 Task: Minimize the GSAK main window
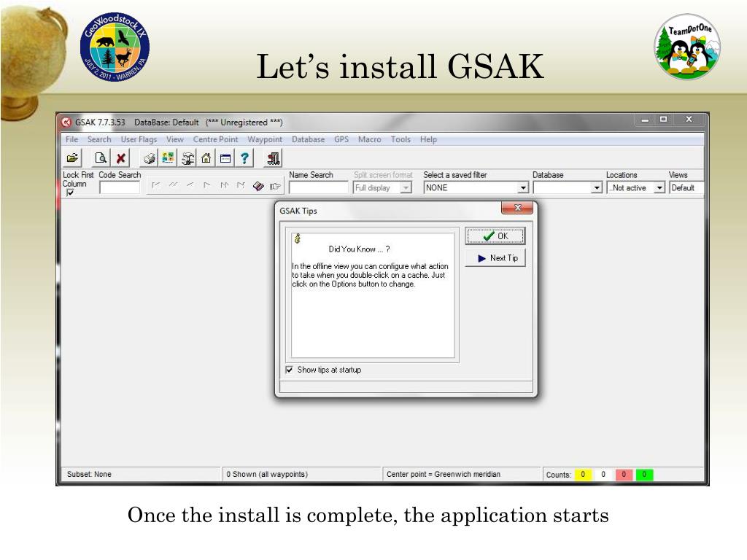tap(645, 119)
